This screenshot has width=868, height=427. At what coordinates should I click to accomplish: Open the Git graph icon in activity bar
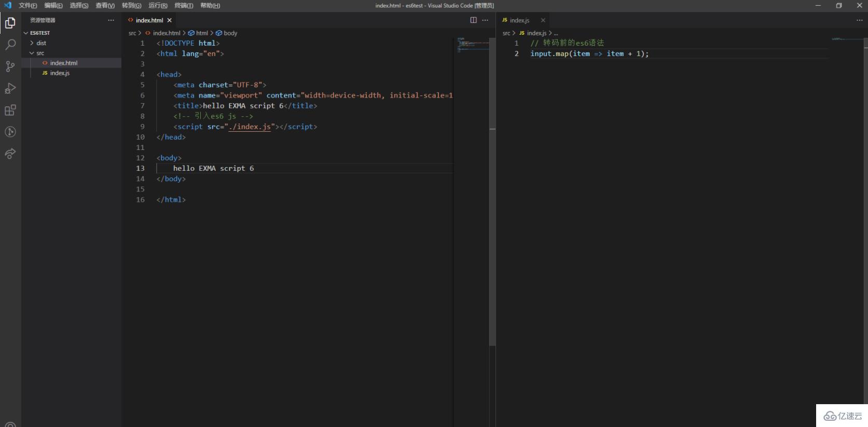pyautogui.click(x=10, y=132)
